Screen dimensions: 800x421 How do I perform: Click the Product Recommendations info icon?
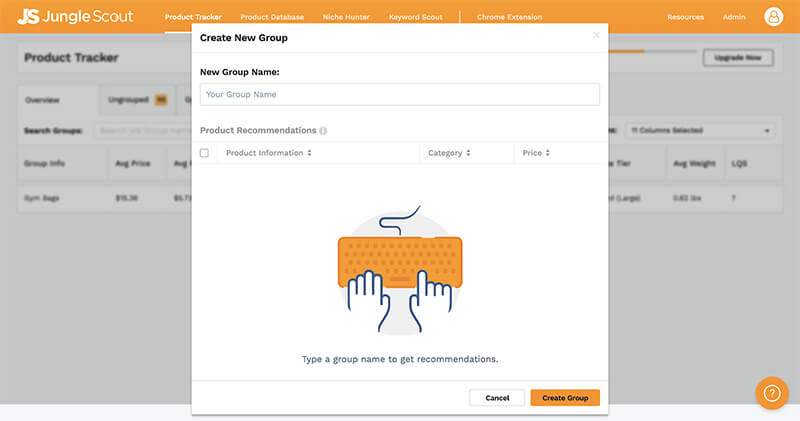[x=323, y=131]
